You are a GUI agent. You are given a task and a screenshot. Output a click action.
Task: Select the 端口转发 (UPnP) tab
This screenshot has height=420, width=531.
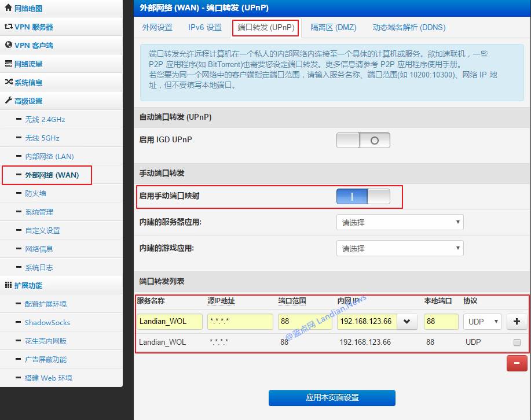pyautogui.click(x=266, y=27)
